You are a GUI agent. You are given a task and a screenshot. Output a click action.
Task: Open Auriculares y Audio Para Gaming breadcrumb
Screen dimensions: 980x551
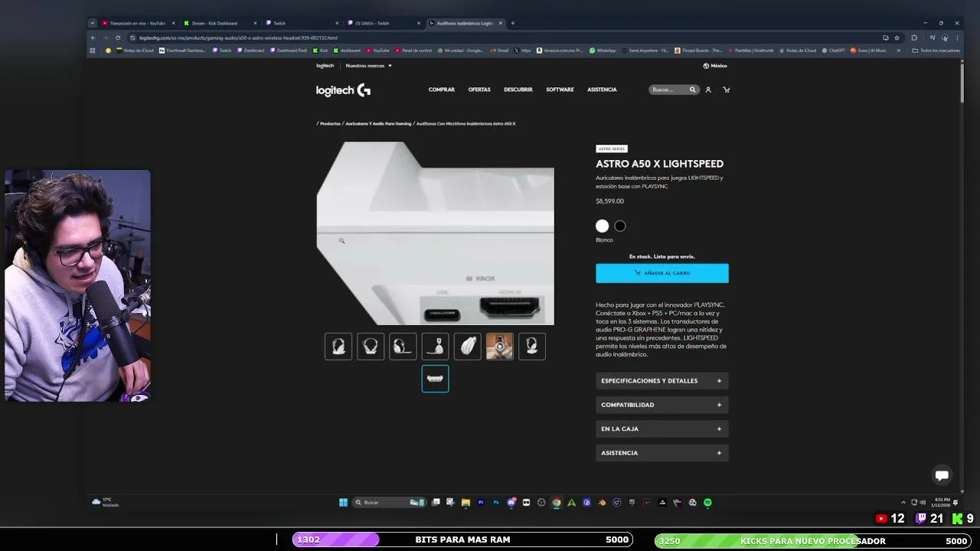coord(378,123)
